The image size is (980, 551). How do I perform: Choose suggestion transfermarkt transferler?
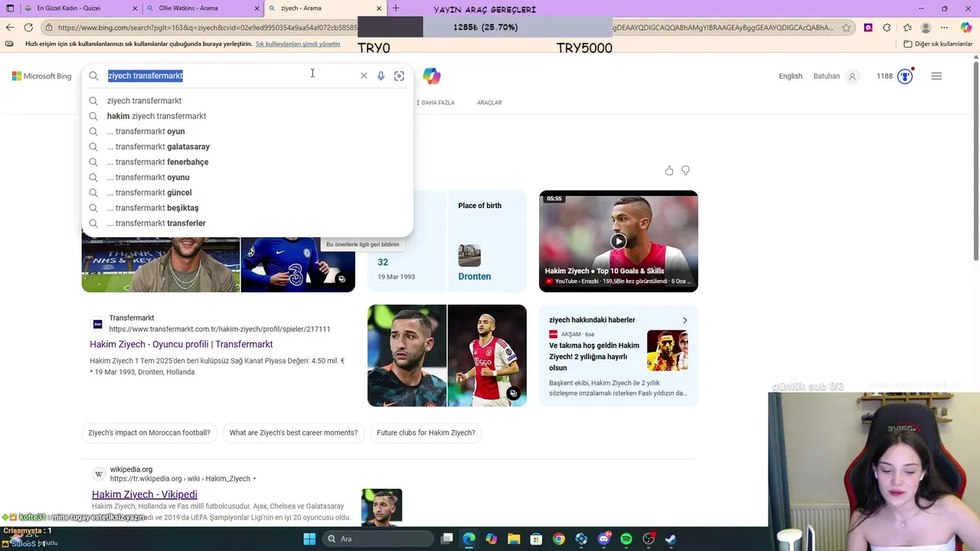point(247,223)
